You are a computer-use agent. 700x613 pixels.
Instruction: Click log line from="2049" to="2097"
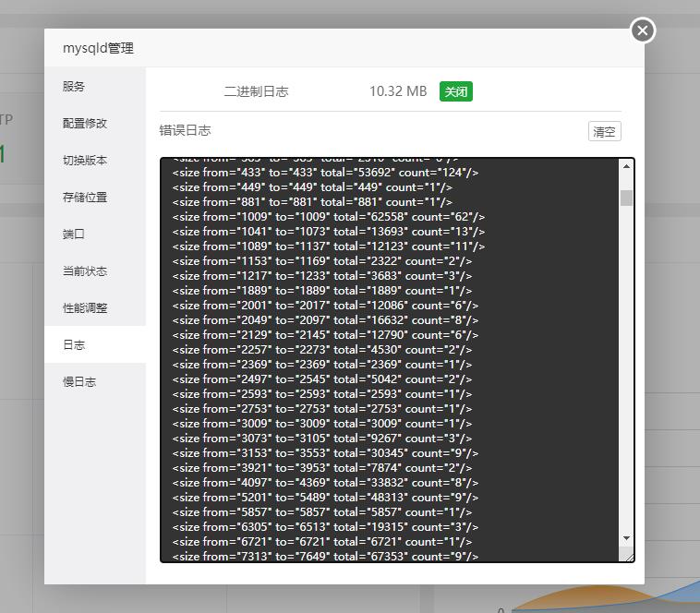pyautogui.click(x=325, y=319)
